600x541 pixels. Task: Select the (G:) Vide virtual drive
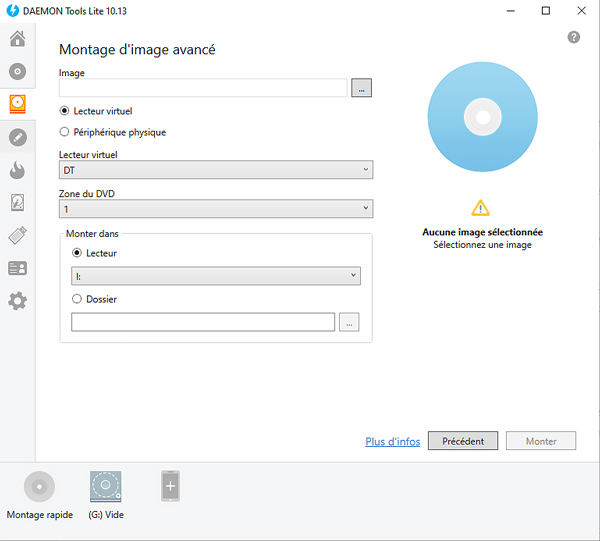click(105, 487)
